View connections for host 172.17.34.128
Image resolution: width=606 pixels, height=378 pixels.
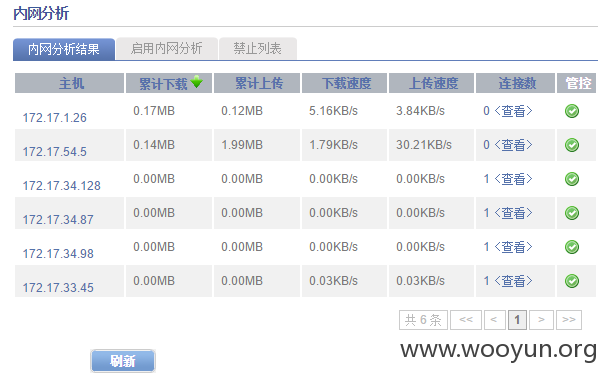513,179
